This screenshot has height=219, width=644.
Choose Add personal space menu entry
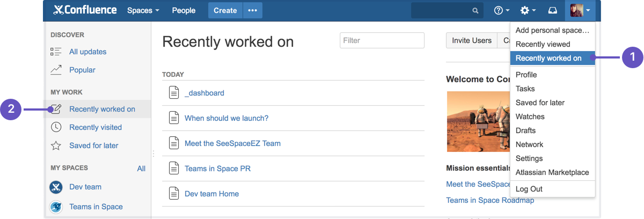click(552, 30)
